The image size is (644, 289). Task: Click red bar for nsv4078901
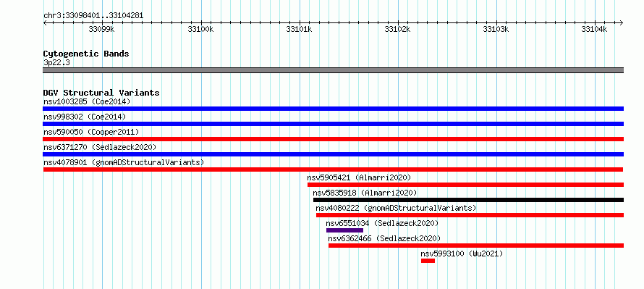[x=333, y=169]
